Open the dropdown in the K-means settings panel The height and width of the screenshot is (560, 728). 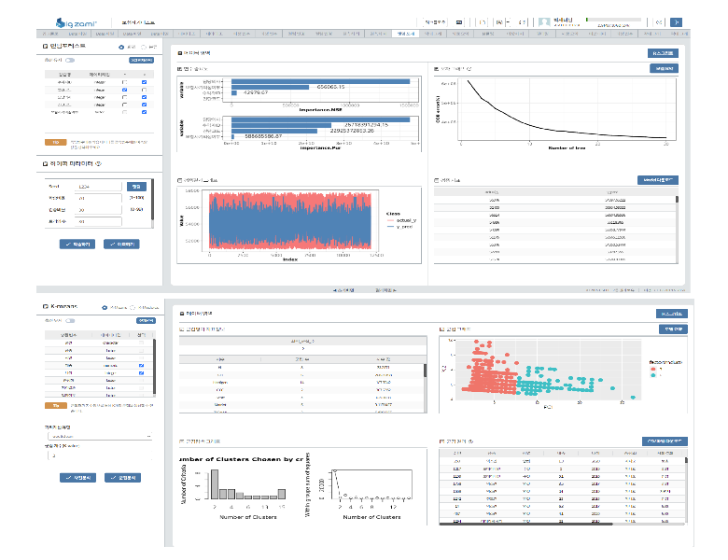[101, 436]
